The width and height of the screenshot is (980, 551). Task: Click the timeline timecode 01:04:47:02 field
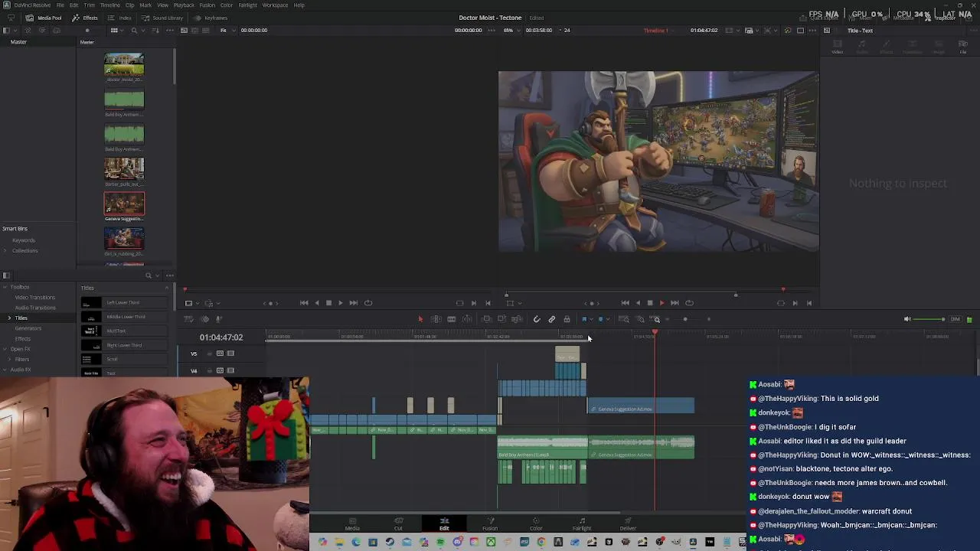[x=221, y=337]
